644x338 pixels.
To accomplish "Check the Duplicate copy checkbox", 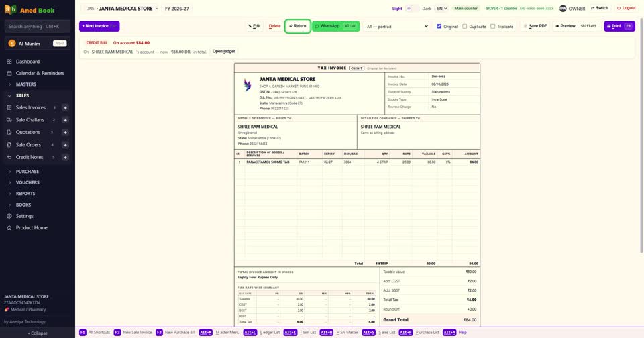I will click(x=464, y=26).
